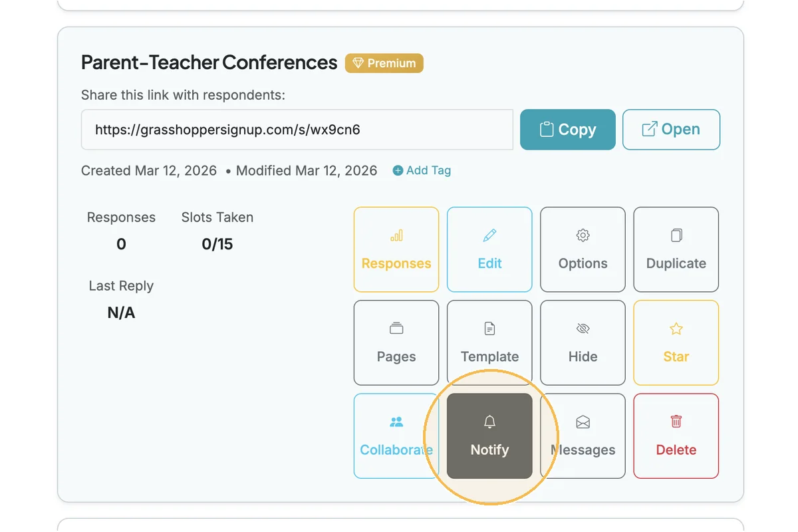Viewport: 798px width, 532px height.
Task: Open the form link in new tab
Action: pos(671,130)
